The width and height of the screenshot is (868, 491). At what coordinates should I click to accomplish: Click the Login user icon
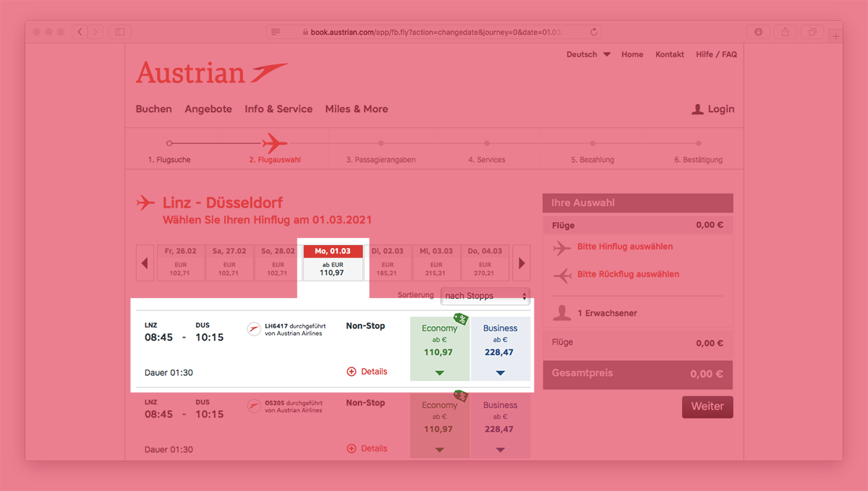[x=697, y=109]
